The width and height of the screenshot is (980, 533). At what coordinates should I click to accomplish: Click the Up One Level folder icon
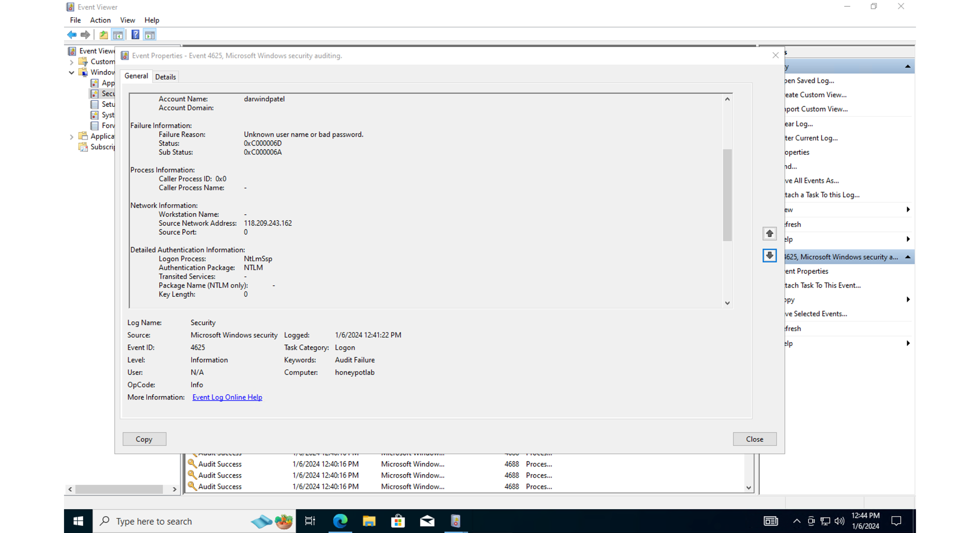[103, 35]
